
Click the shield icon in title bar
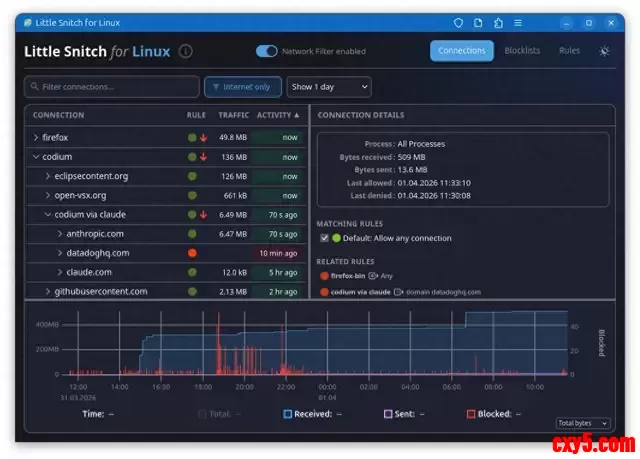point(458,22)
